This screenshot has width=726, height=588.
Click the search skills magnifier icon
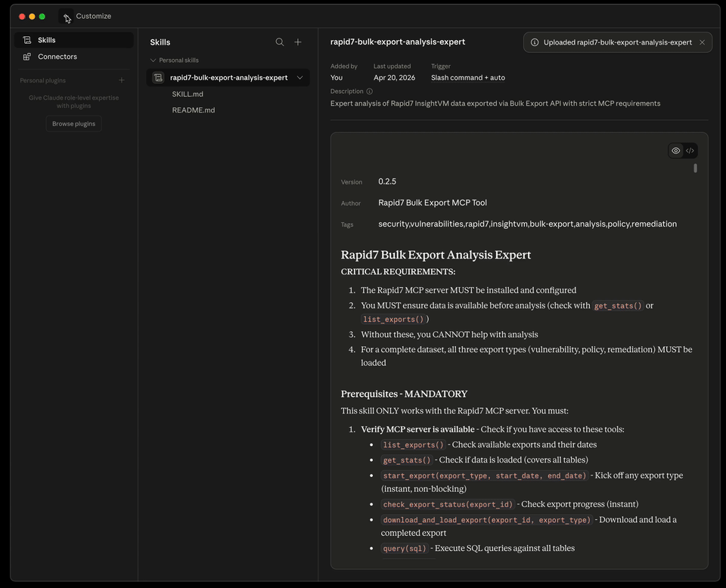click(x=280, y=42)
